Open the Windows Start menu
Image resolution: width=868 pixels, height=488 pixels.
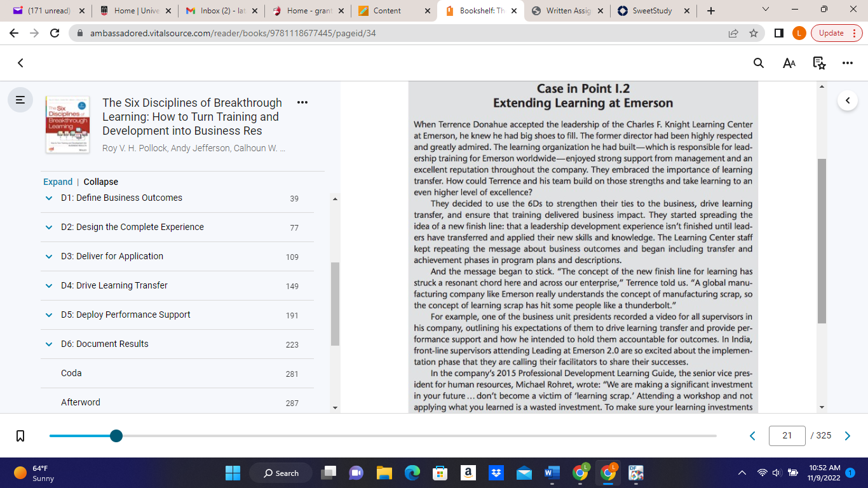click(233, 473)
